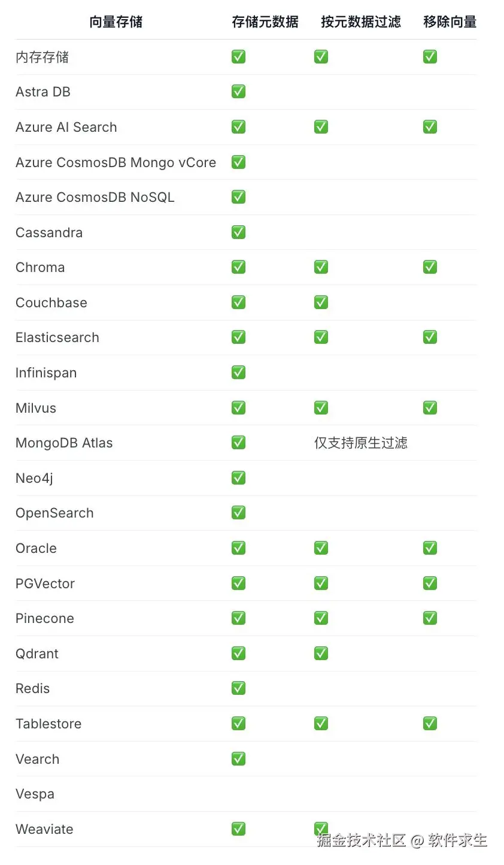The width and height of the screenshot is (504, 865).
Task: Click the Vespa row label
Action: [35, 794]
